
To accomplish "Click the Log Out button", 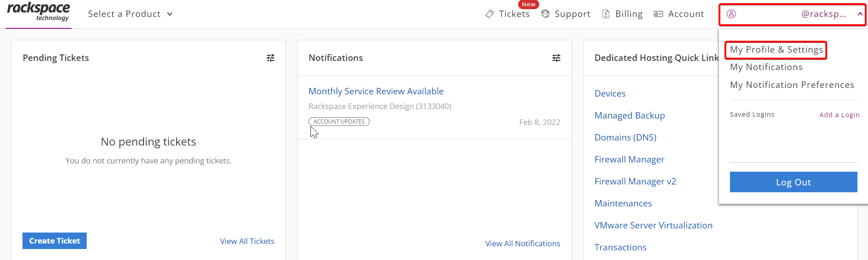I will 793,182.
